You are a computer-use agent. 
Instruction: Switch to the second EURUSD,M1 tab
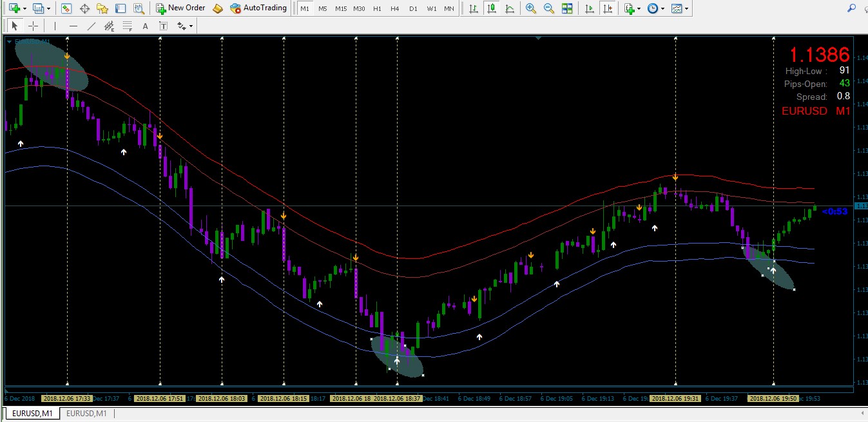click(x=87, y=413)
